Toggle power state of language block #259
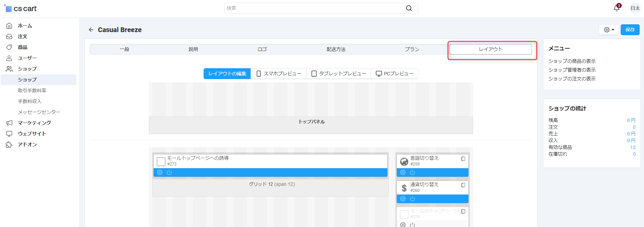 [x=412, y=172]
